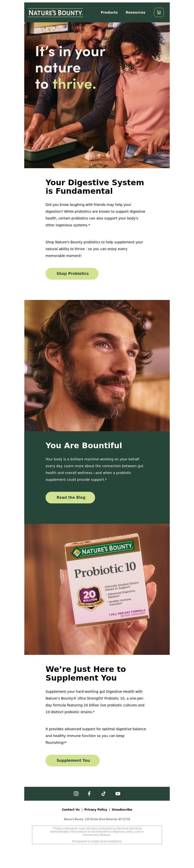This screenshot has height=868, width=194.
Task: Click the bearded man portrait image
Action: pyautogui.click(x=97, y=366)
